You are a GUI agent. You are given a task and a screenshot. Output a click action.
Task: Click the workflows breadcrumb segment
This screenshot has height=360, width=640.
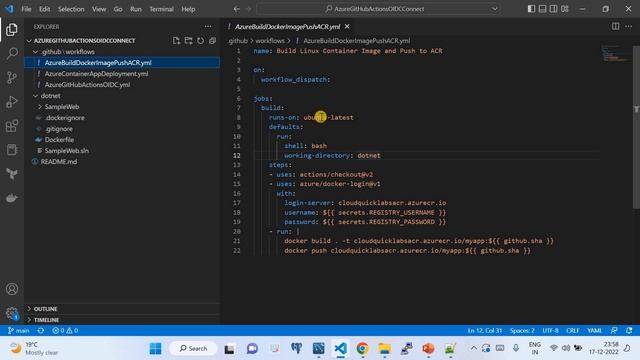[x=270, y=41]
